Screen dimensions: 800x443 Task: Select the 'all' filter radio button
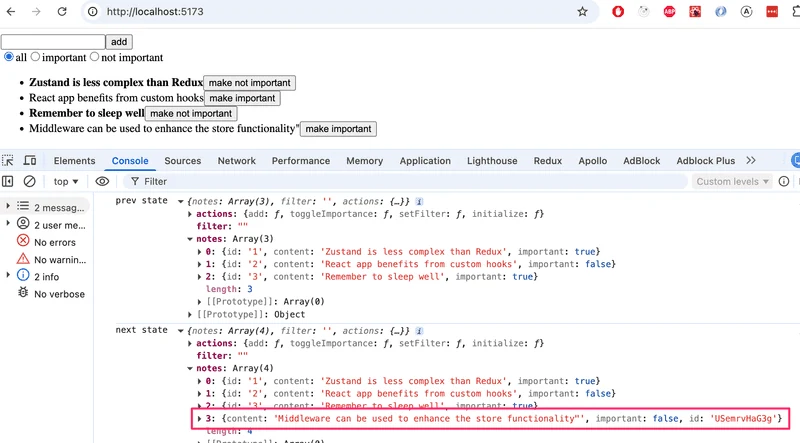point(9,57)
